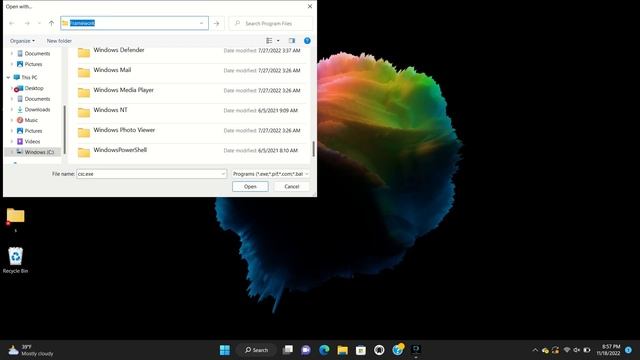Click the File name input field
Image resolution: width=640 pixels, height=360 pixels.
coord(151,174)
